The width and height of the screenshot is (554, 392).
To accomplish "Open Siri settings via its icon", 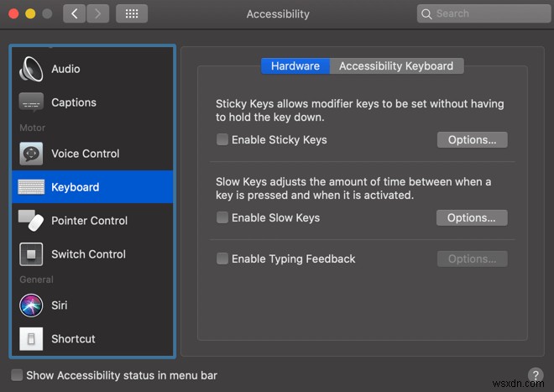I will 31,306.
